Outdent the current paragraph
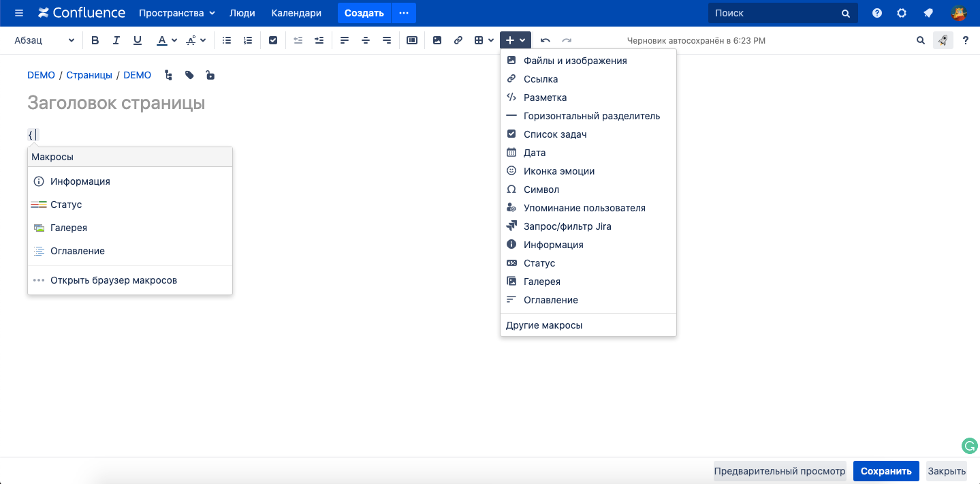The width and height of the screenshot is (980, 484). [x=298, y=40]
